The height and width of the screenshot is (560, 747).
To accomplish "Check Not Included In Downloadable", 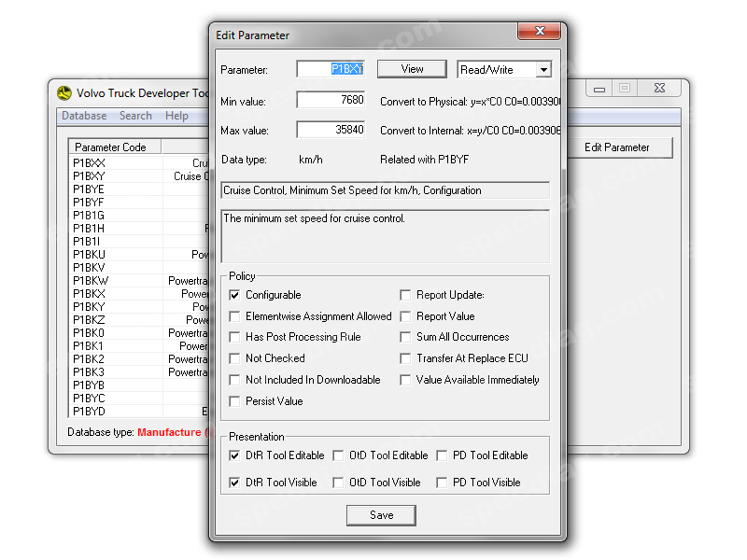I will pyautogui.click(x=234, y=380).
